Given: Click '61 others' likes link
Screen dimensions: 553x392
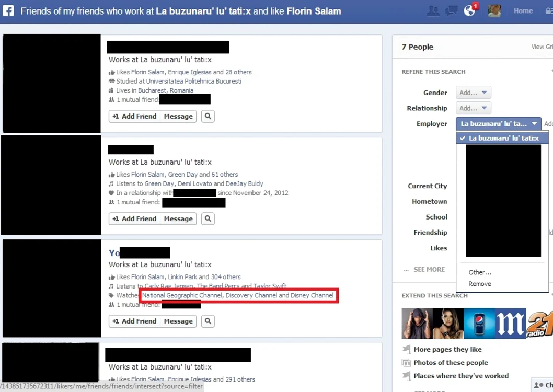Looking at the screenshot, I should pos(225,175).
